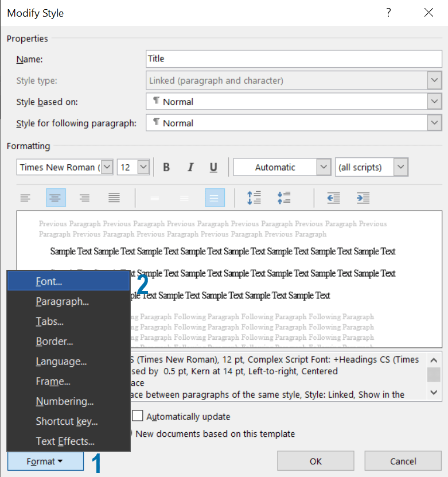Image resolution: width=448 pixels, height=477 pixels.
Task: Click the OK button
Action: [x=315, y=461]
